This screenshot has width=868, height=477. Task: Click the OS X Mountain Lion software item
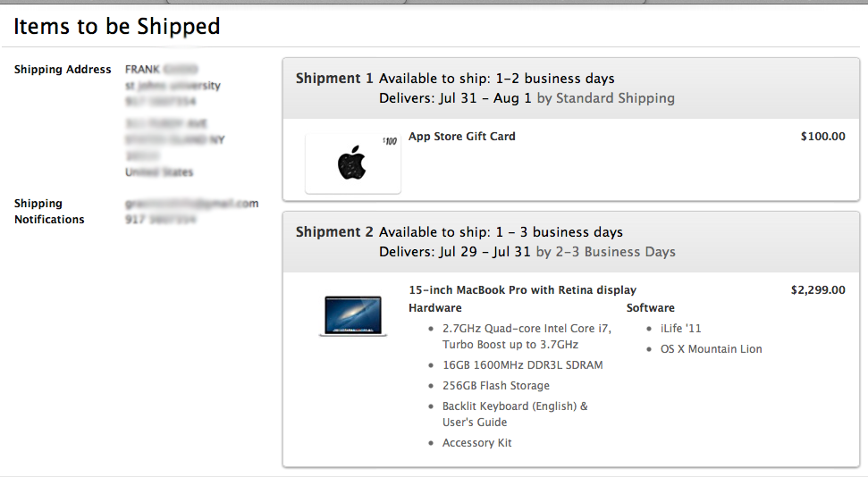coord(711,349)
